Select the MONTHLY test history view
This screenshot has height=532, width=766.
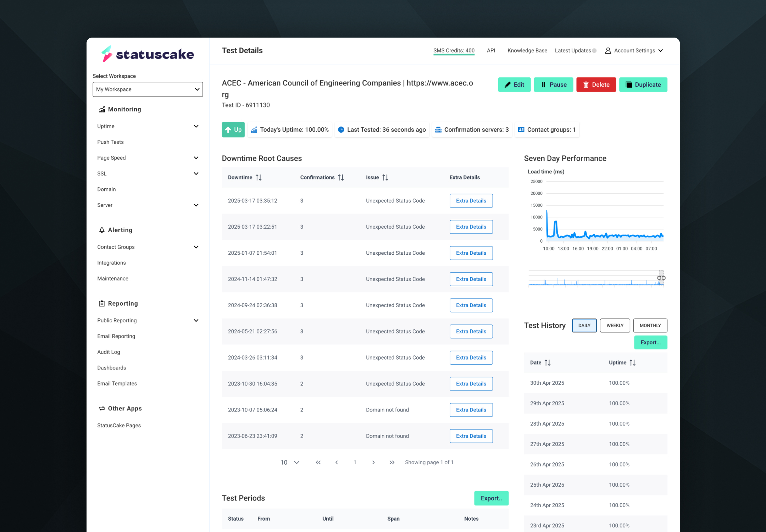coord(650,326)
